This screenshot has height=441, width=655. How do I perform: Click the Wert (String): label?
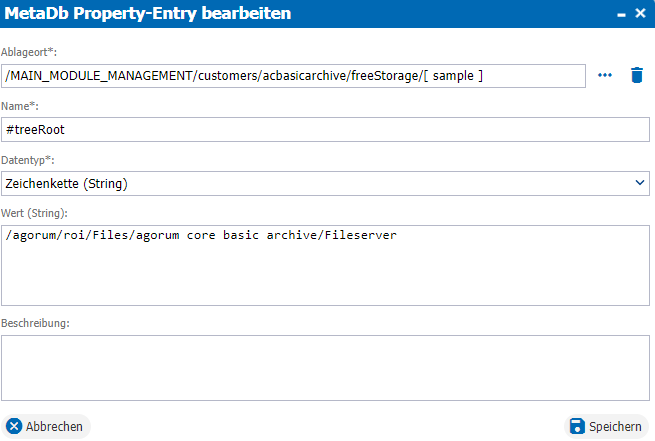[34, 213]
